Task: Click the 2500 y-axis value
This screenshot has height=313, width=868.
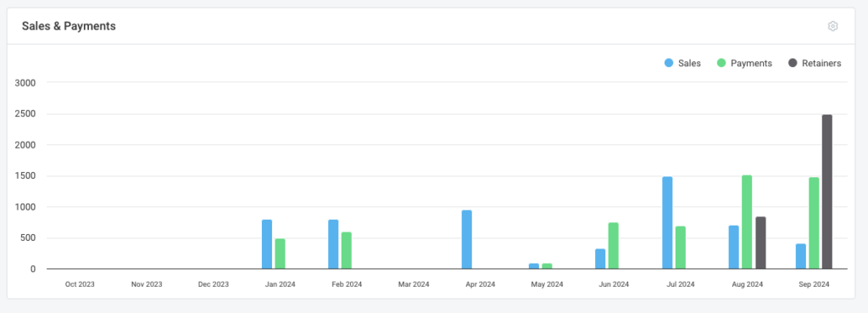Action: coord(25,115)
